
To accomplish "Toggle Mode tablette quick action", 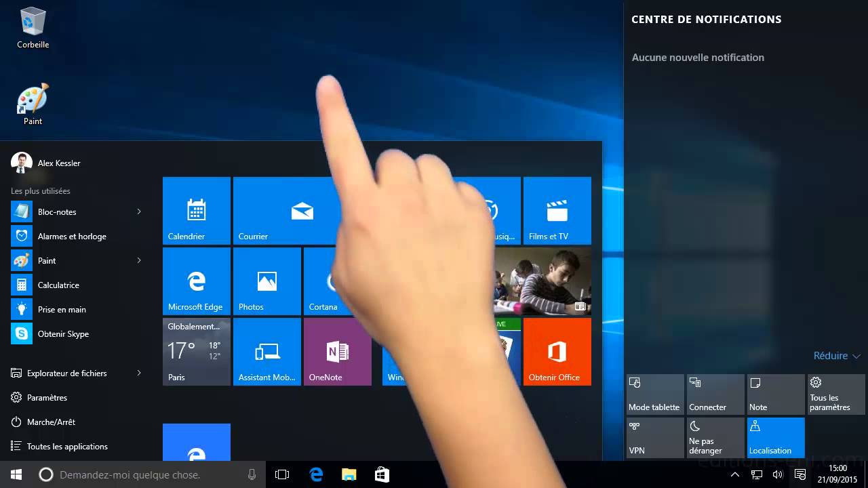I will 655,394.
